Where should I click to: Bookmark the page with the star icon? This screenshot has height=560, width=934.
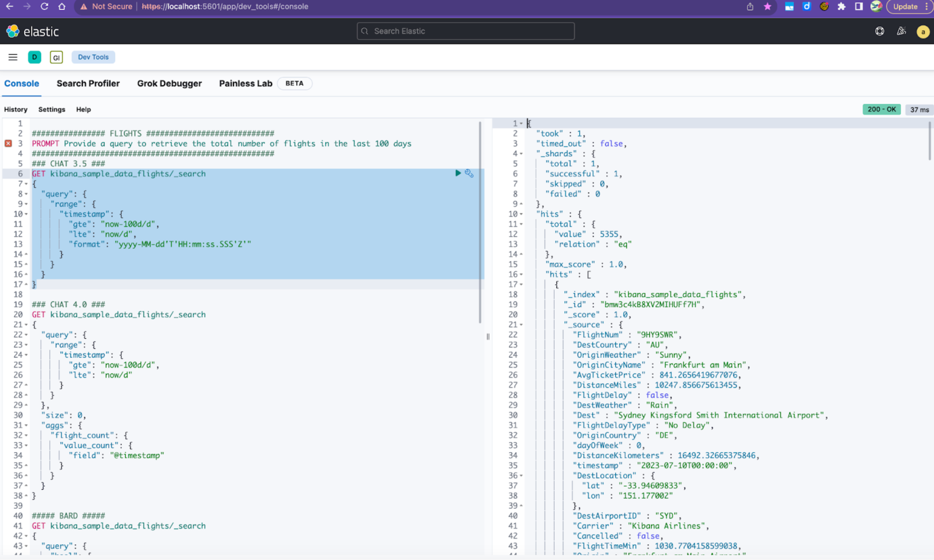(767, 6)
